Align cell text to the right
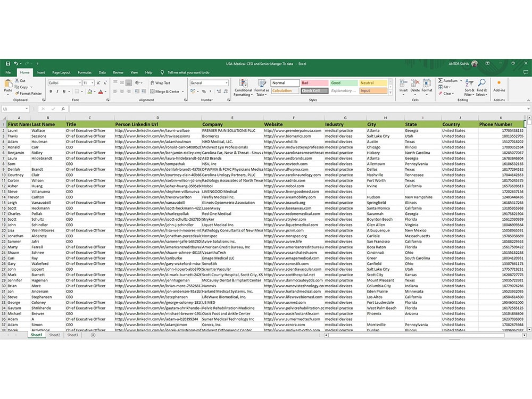This screenshot has height=399, width=532. click(x=129, y=92)
